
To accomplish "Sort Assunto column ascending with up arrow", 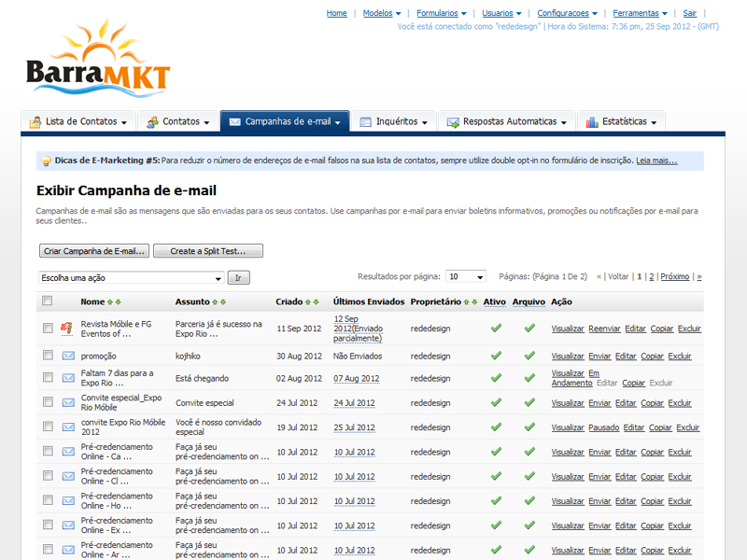I will pyautogui.click(x=215, y=301).
